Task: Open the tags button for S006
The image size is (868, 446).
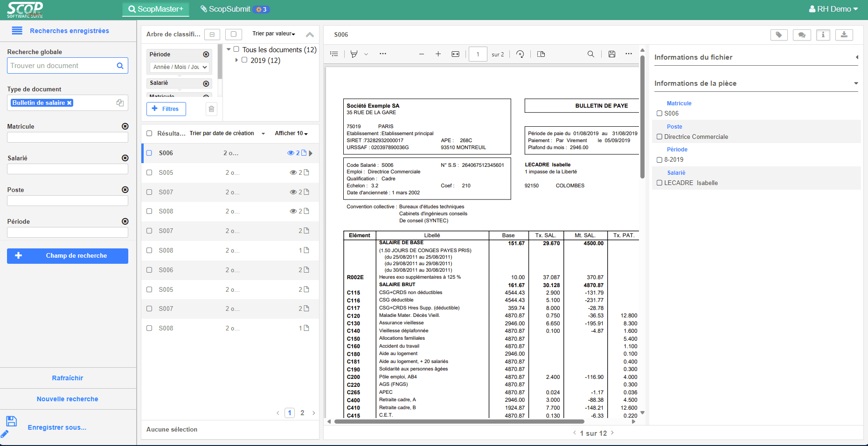Action: (779, 35)
